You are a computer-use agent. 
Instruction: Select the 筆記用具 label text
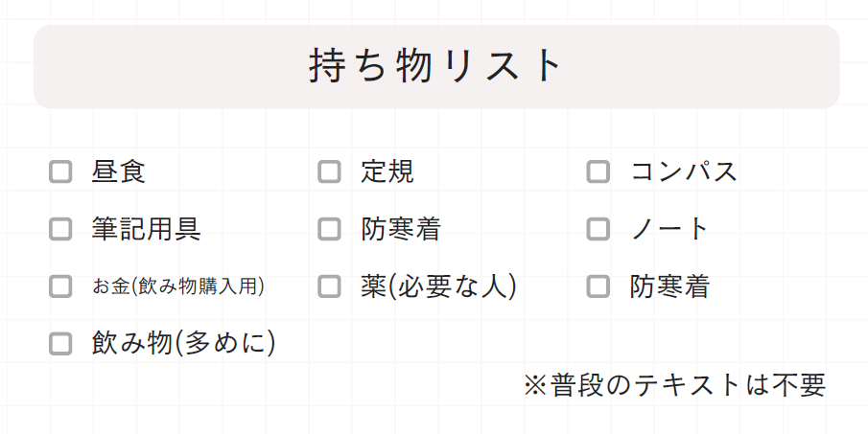(x=146, y=229)
